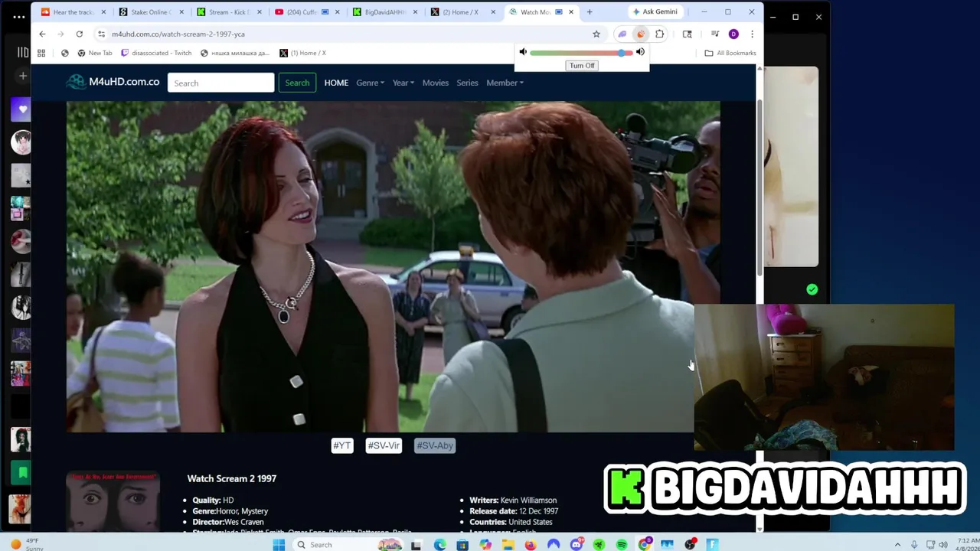Open the All Bookmarks folder
980x551 pixels.
730,53
